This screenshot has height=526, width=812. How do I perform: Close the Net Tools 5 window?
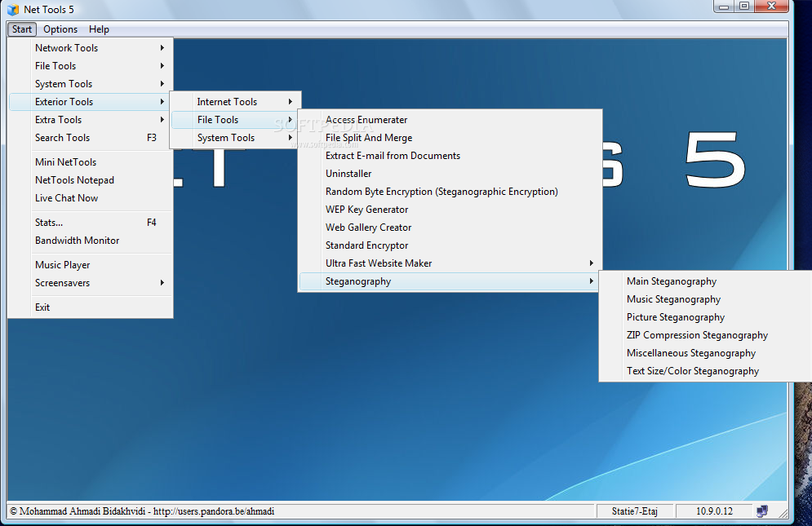(772, 7)
